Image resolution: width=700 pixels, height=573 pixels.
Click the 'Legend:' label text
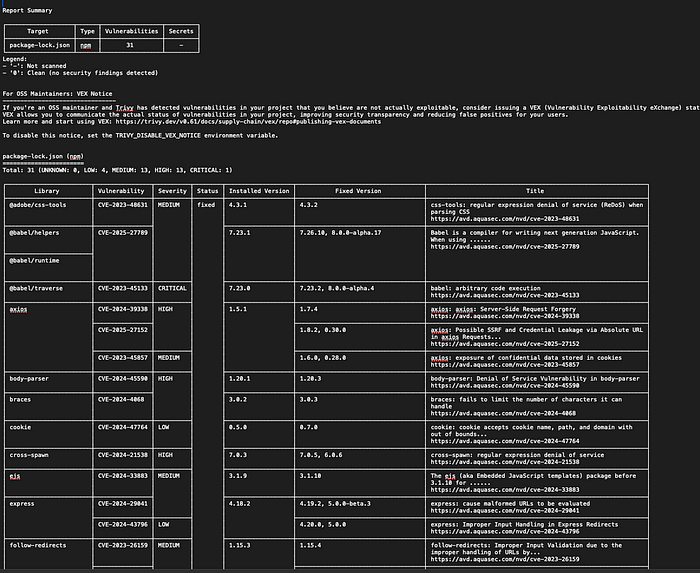coord(15,59)
